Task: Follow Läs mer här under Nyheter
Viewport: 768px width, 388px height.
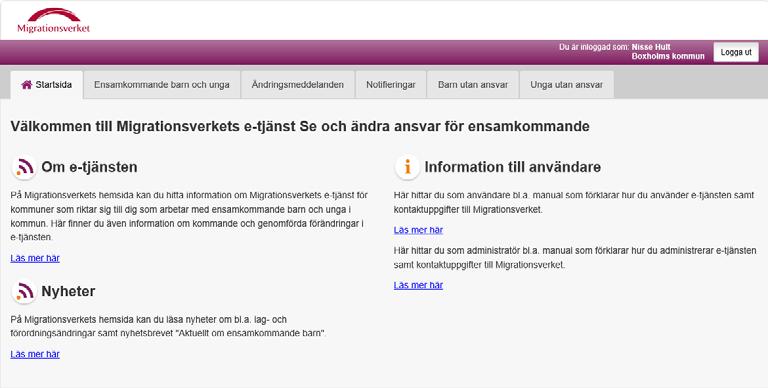Action: click(35, 354)
